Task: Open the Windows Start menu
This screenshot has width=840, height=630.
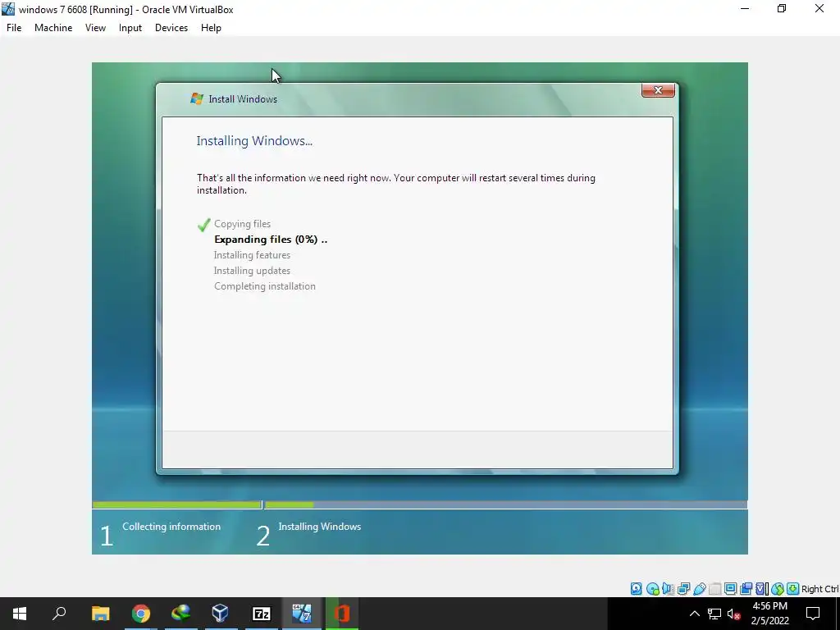Action: (20, 614)
